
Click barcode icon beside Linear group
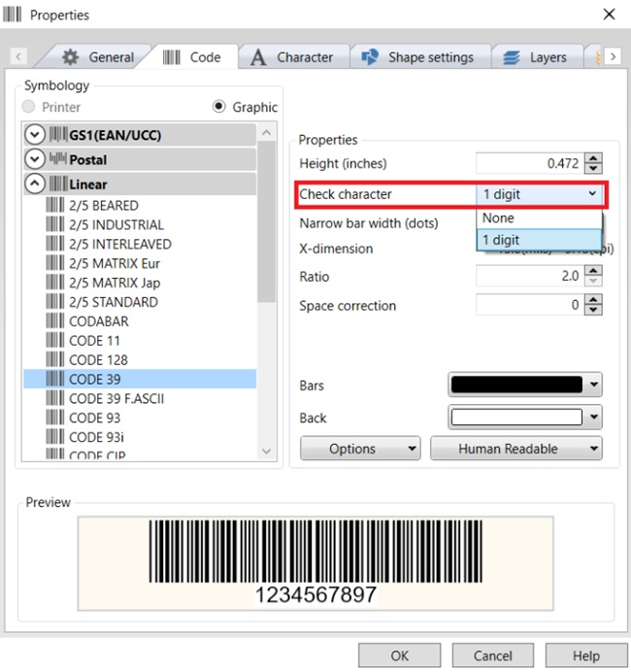point(58,184)
